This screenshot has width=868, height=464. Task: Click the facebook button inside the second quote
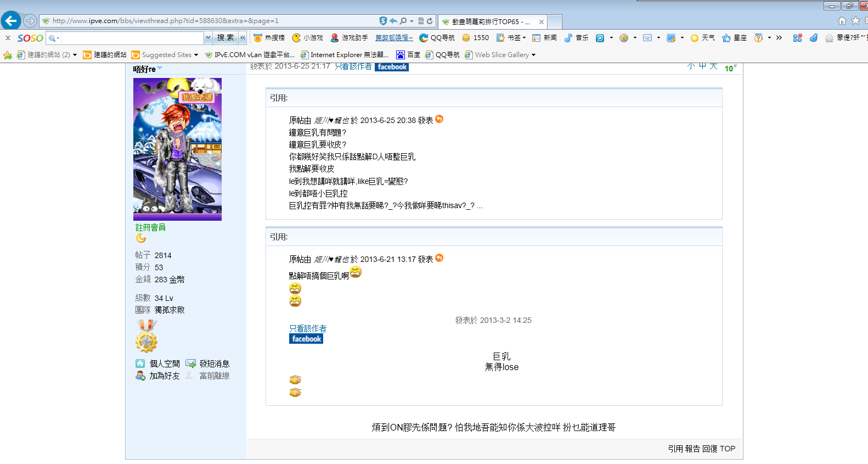tap(306, 339)
